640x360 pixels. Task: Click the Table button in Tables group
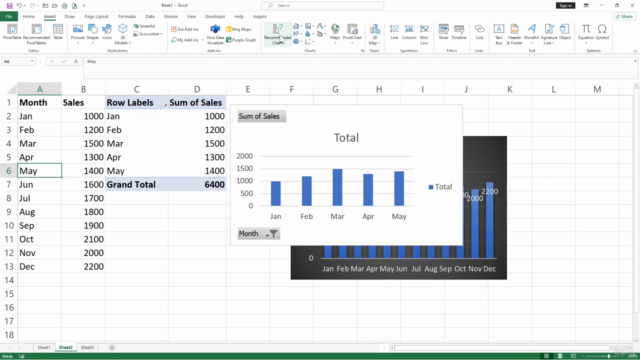pyautogui.click(x=58, y=32)
